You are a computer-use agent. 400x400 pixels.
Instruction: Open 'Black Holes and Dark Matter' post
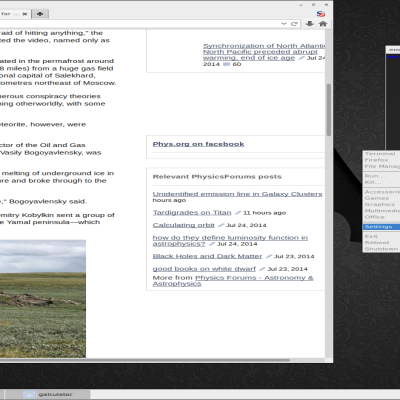point(207,256)
